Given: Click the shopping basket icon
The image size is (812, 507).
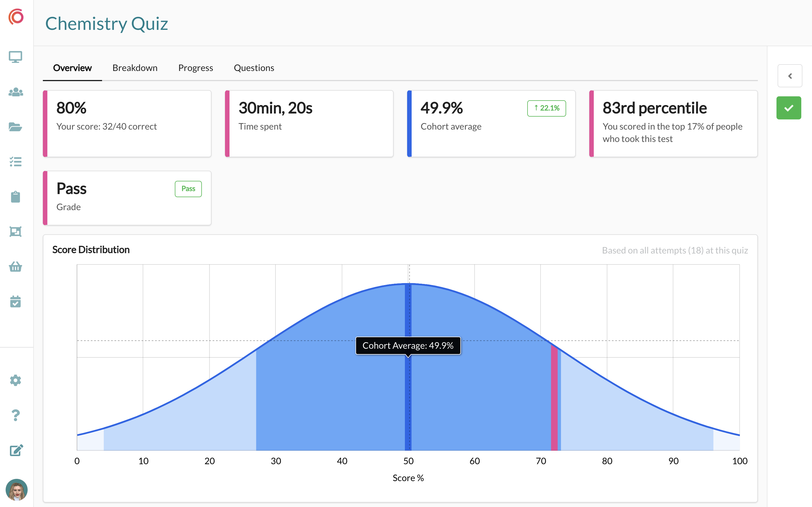Looking at the screenshot, I should tap(16, 266).
